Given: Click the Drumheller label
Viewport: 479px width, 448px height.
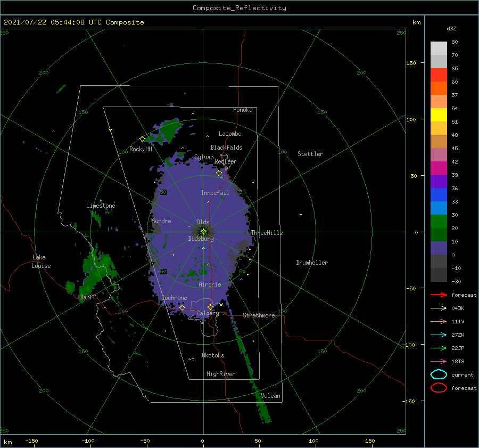Looking at the screenshot, I should [x=312, y=263].
